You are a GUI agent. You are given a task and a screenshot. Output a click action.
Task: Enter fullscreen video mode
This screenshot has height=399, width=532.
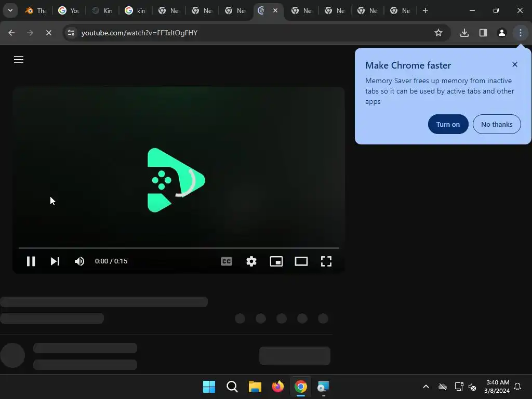click(326, 261)
